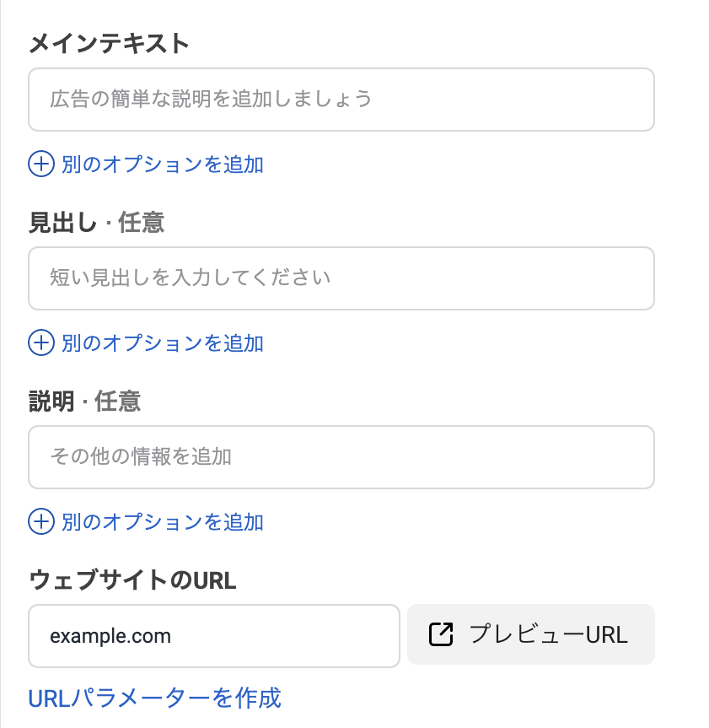Add another option for 説明
709x728 pixels.
[162, 521]
